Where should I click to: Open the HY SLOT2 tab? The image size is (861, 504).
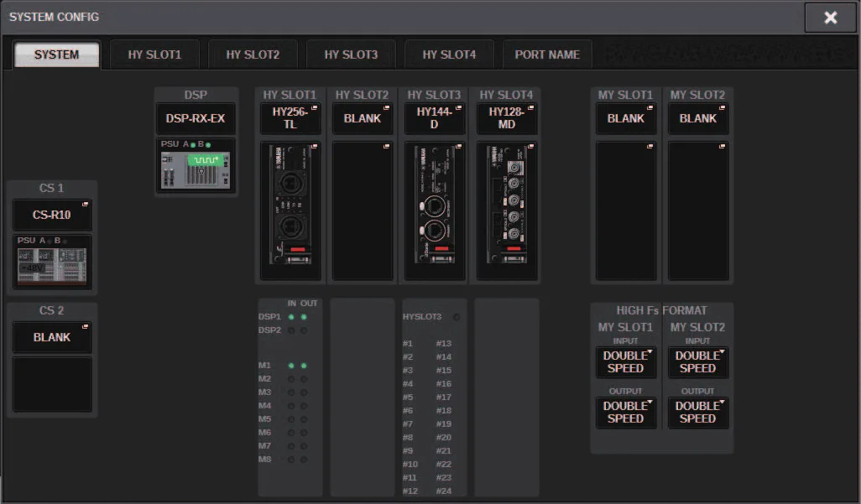(x=253, y=55)
